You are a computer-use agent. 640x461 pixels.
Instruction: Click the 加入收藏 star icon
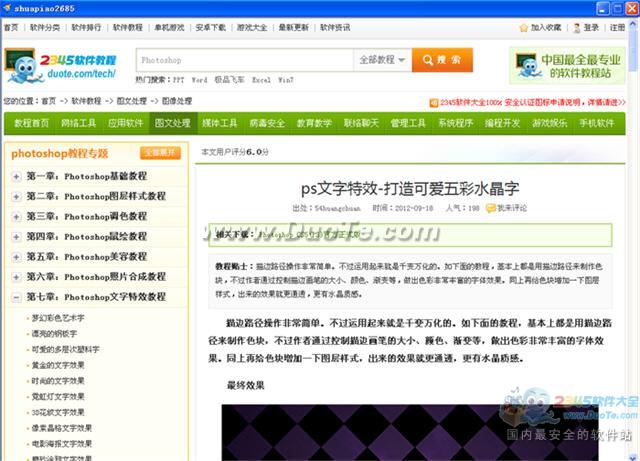pyautogui.click(x=524, y=27)
